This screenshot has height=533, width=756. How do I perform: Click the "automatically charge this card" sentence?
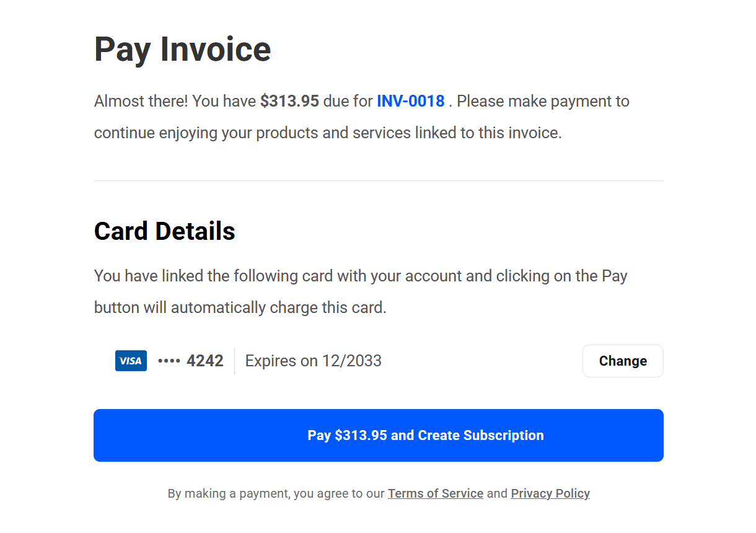click(278, 308)
